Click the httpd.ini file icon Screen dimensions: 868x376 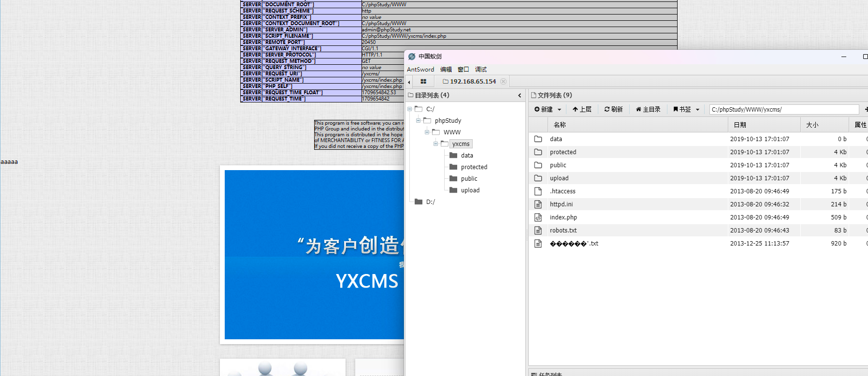pyautogui.click(x=538, y=204)
